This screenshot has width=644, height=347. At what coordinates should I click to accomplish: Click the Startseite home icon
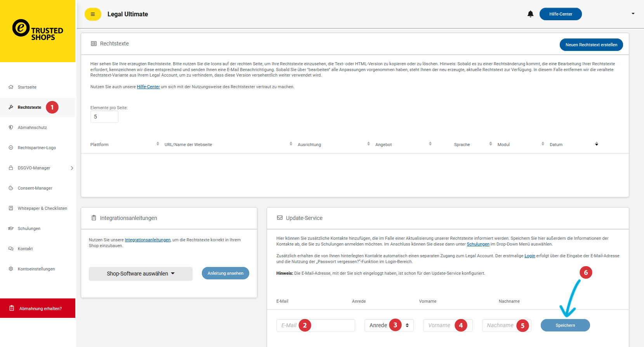11,87
